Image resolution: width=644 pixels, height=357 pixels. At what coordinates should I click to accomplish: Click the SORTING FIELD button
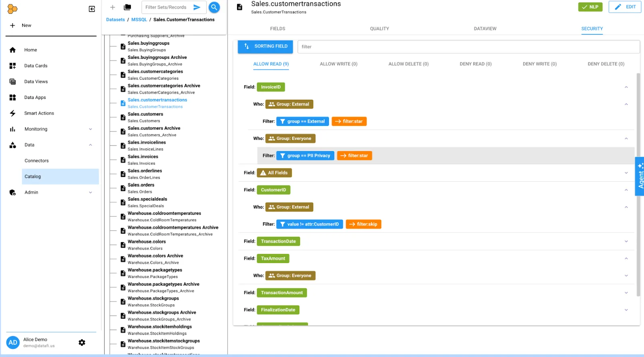[x=266, y=47]
